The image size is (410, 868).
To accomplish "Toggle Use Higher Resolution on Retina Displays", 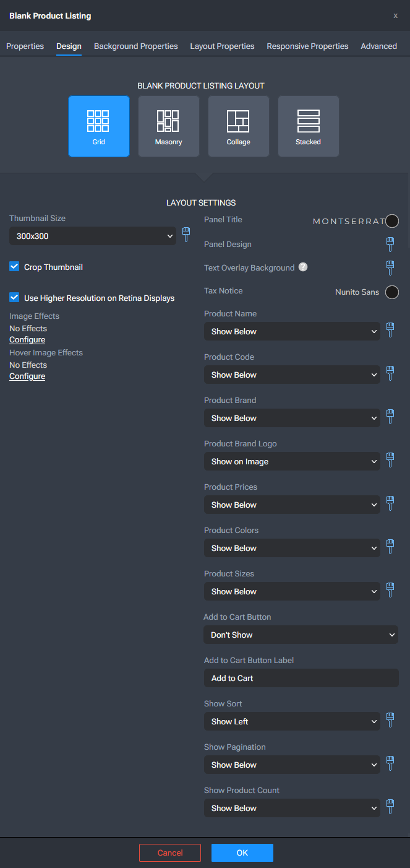I will pyautogui.click(x=14, y=297).
